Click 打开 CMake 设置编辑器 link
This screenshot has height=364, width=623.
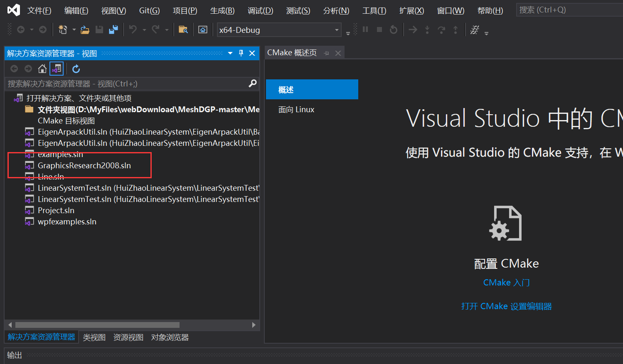click(506, 306)
